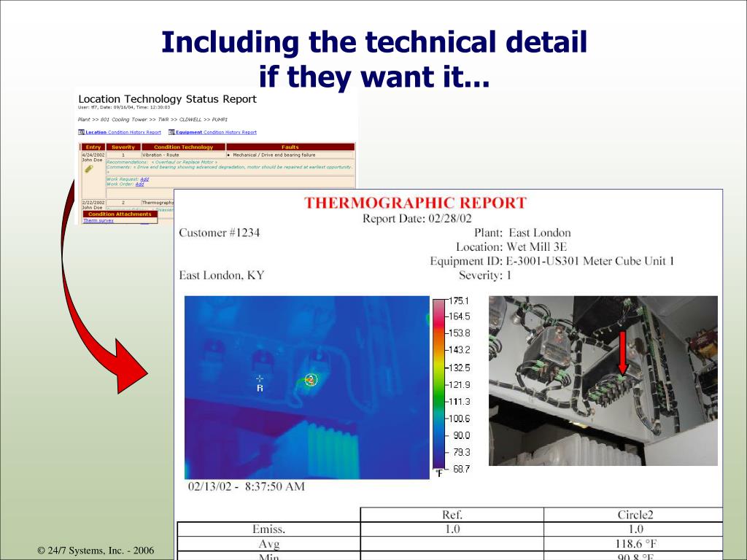Click the drive end bearing failure fault text
Viewport: 747px width, 560px height.
pos(274,155)
